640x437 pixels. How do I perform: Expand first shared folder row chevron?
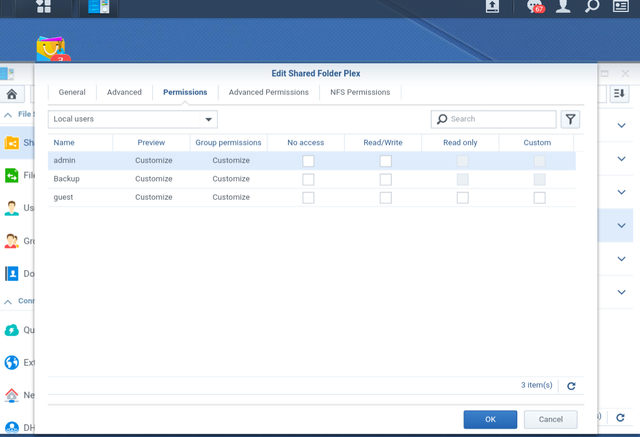coord(621,125)
